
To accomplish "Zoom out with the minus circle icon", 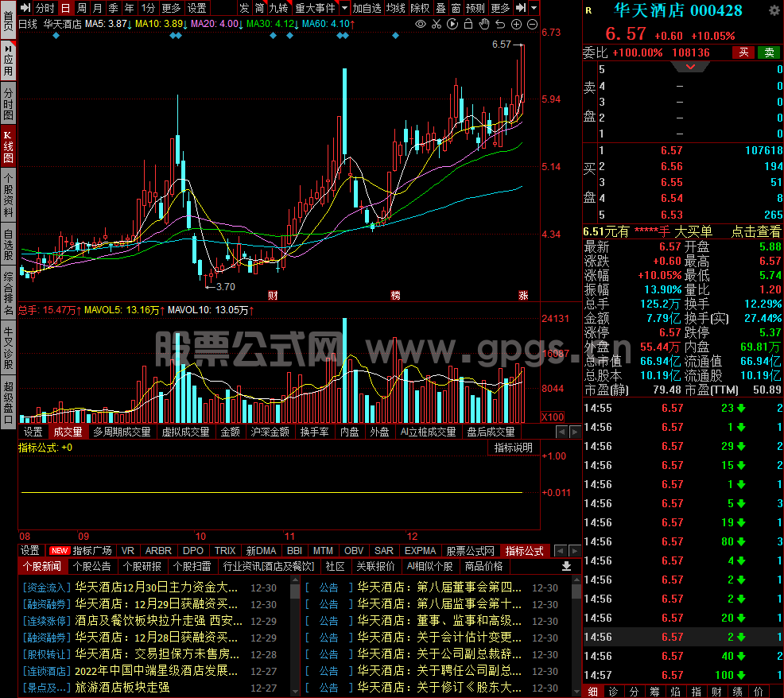I will (533, 24).
